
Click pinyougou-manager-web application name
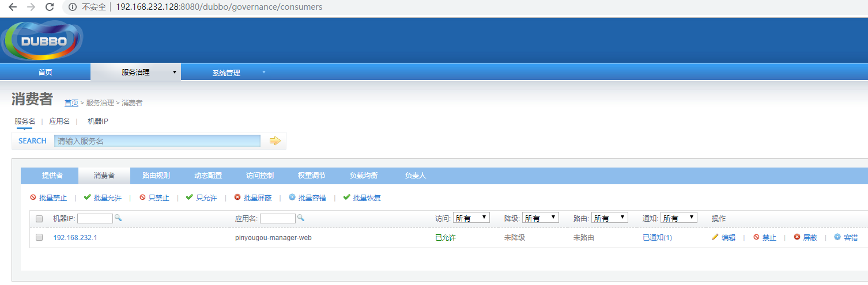click(x=273, y=237)
